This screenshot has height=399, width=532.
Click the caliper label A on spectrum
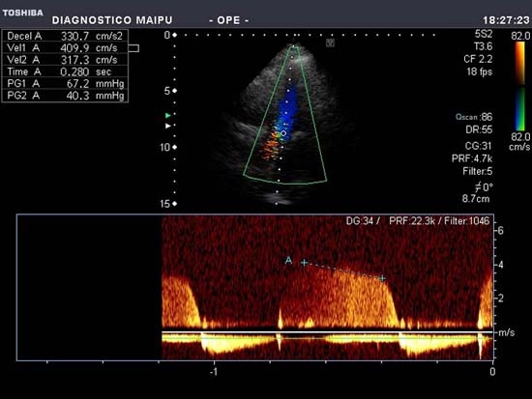pos(288,260)
